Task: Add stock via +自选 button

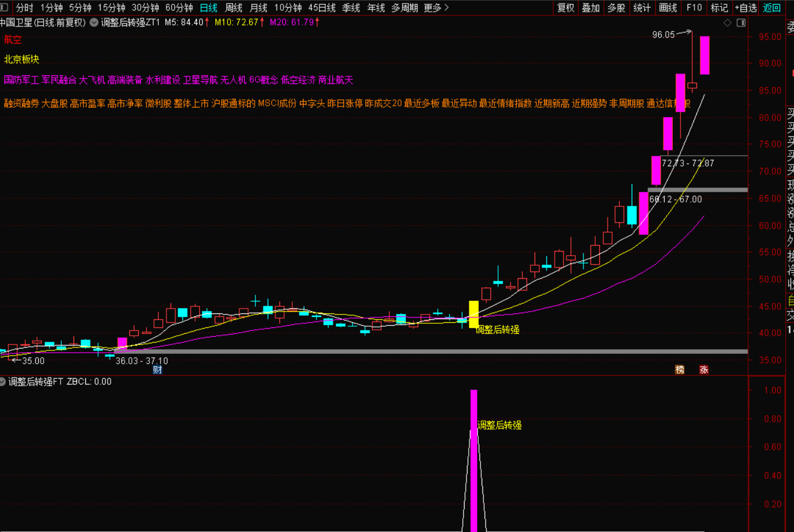Action: tap(746, 8)
